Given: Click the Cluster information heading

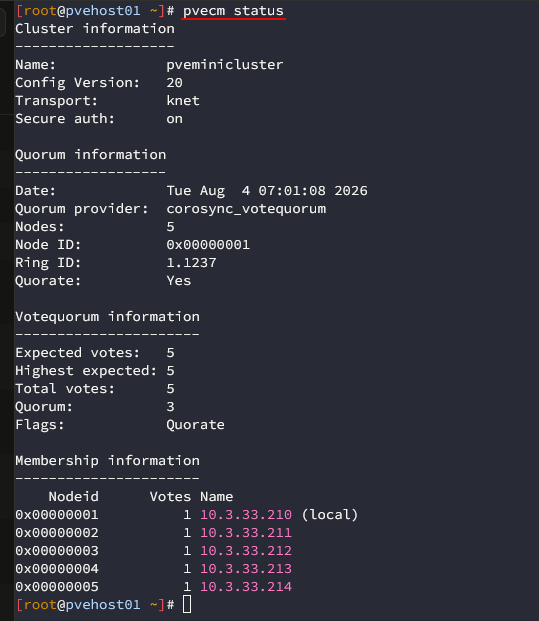Looking at the screenshot, I should (95, 29).
